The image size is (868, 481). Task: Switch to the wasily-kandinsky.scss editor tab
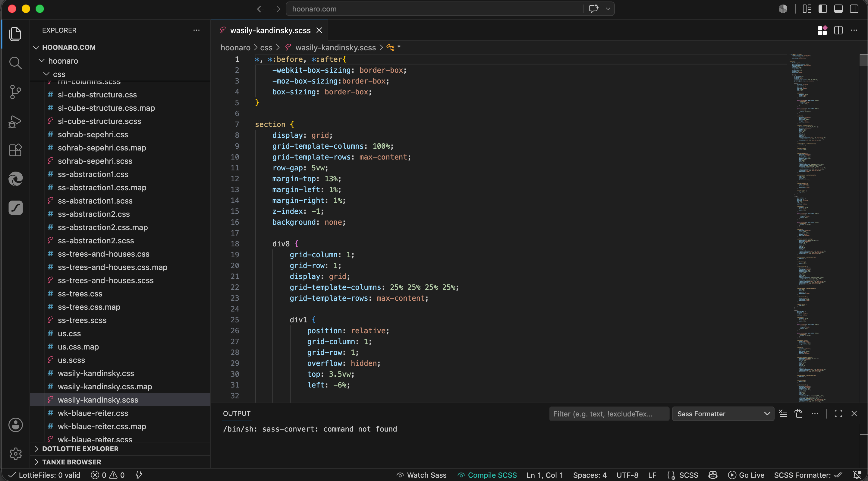(x=270, y=30)
